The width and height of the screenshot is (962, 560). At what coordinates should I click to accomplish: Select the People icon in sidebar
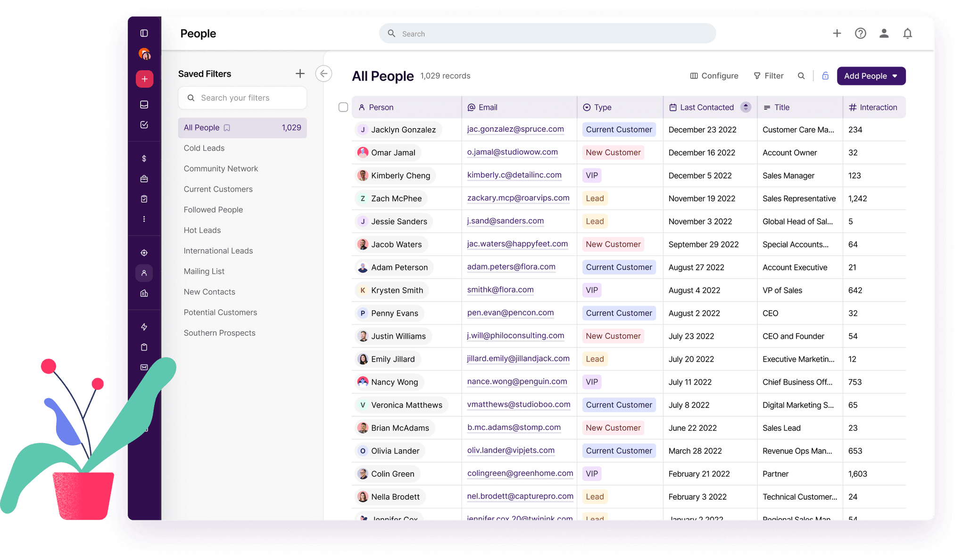click(144, 273)
